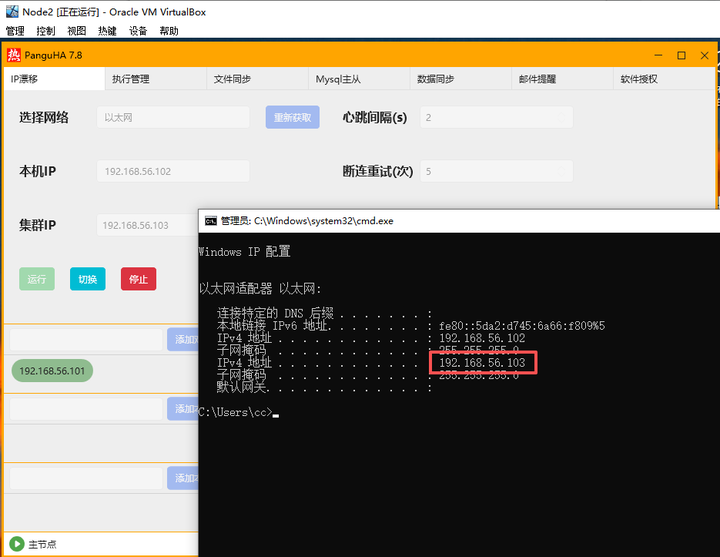Switch to the 邮件提醒 tab

click(x=562, y=79)
